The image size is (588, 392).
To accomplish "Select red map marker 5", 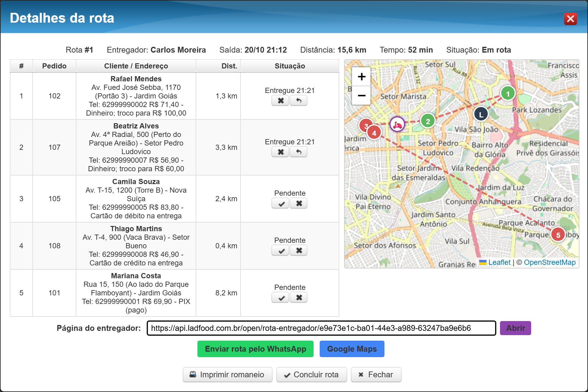I will pos(558,235).
